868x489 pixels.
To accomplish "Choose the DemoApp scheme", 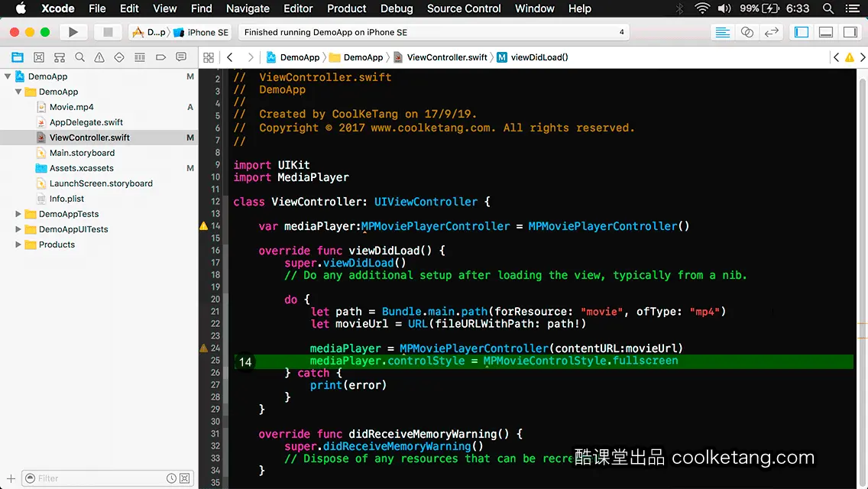I will pyautogui.click(x=148, y=32).
